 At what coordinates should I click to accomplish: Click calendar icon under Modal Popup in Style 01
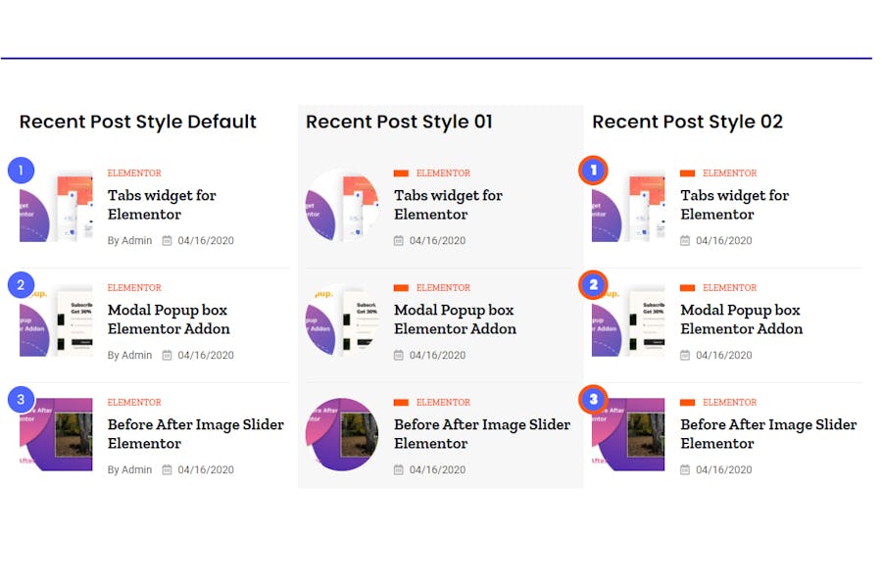398,355
